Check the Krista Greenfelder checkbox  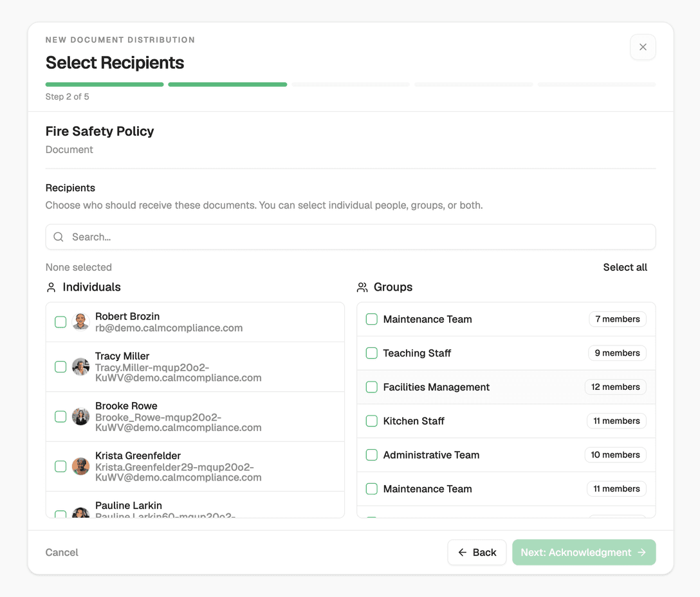60,466
